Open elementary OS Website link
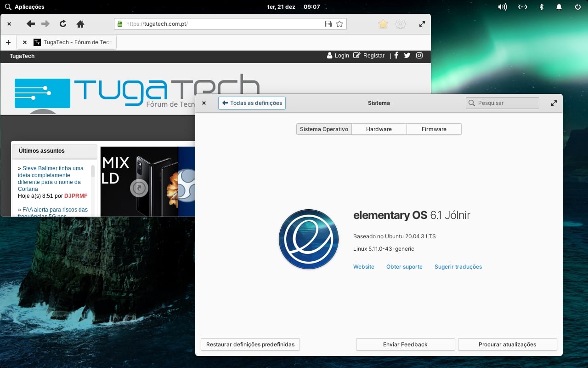The image size is (588, 368). click(x=364, y=267)
